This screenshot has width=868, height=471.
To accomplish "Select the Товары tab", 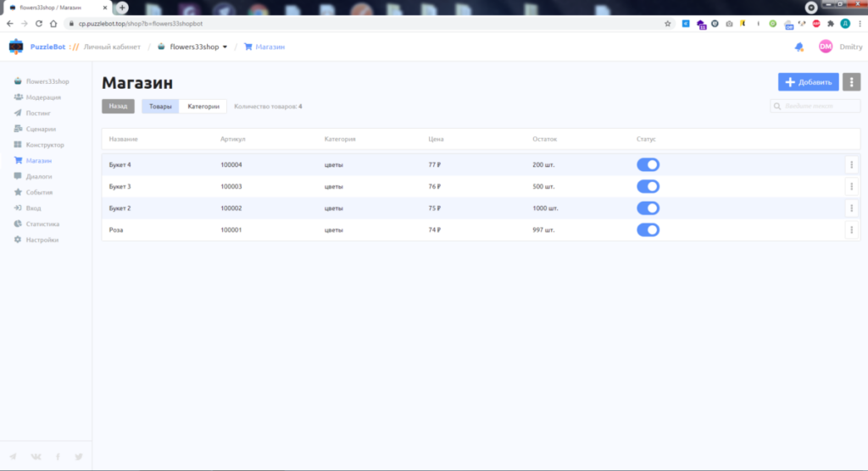I will click(160, 107).
